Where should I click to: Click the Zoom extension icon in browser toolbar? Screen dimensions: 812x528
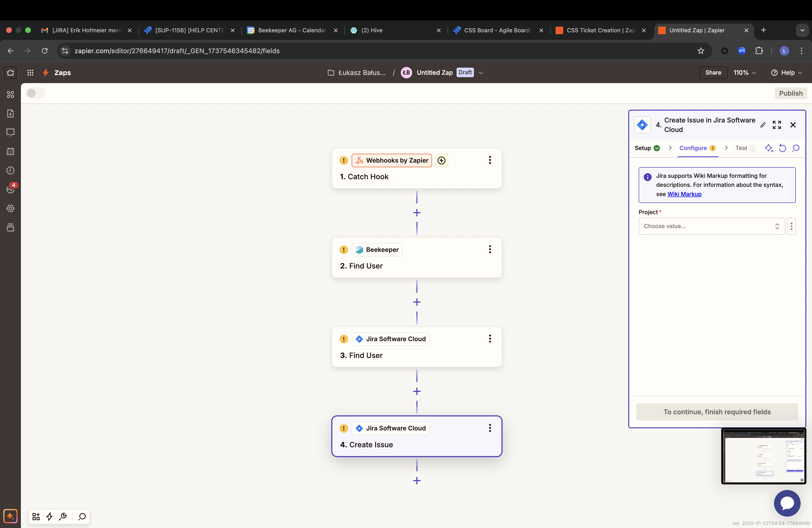(x=742, y=51)
